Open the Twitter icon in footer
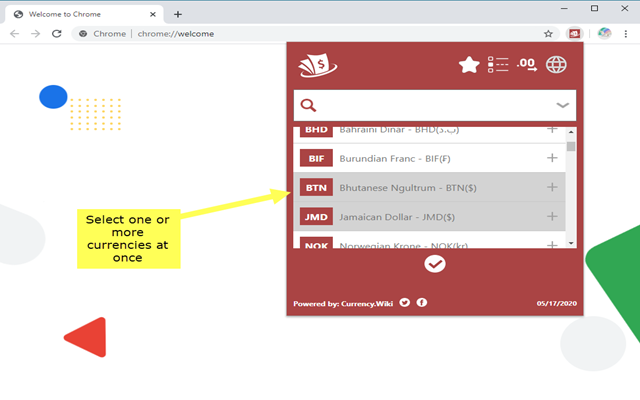The width and height of the screenshot is (640, 400). (x=404, y=302)
